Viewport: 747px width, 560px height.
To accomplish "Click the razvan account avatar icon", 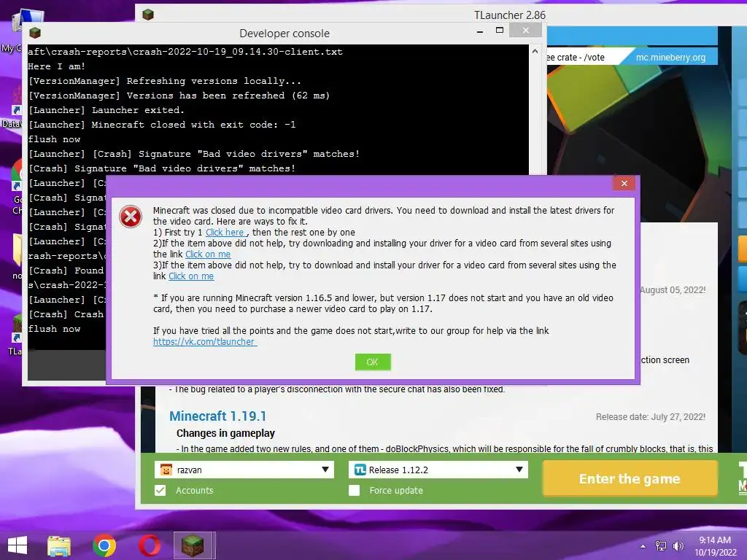I will point(166,470).
